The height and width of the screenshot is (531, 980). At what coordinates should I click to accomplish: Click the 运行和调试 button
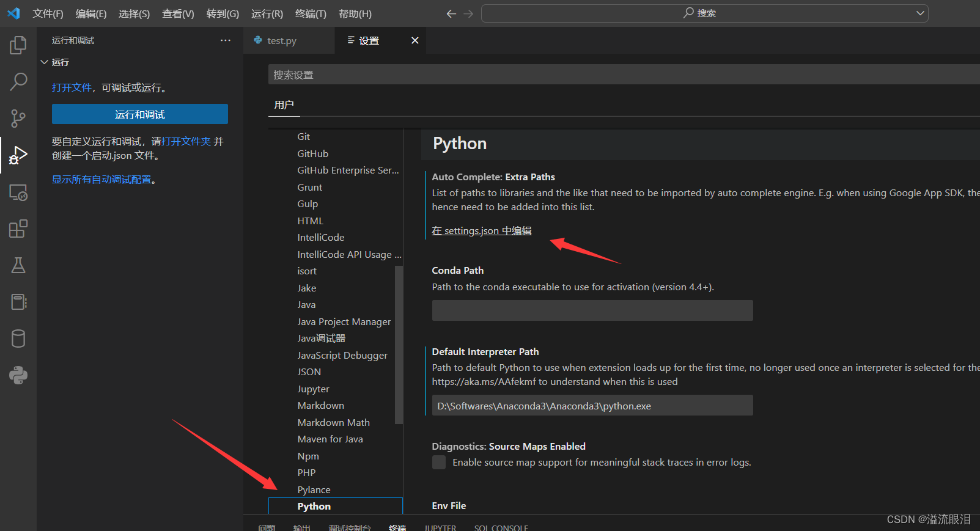tap(140, 114)
